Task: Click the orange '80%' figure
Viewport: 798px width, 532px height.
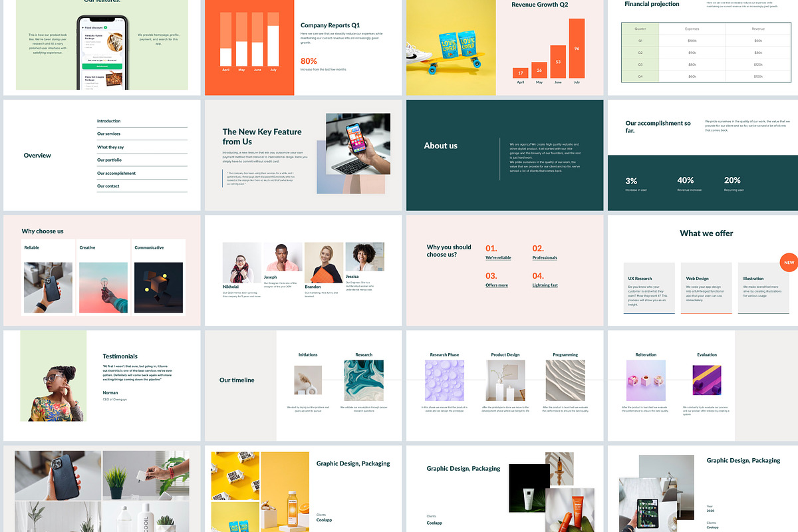Action: 309,61
